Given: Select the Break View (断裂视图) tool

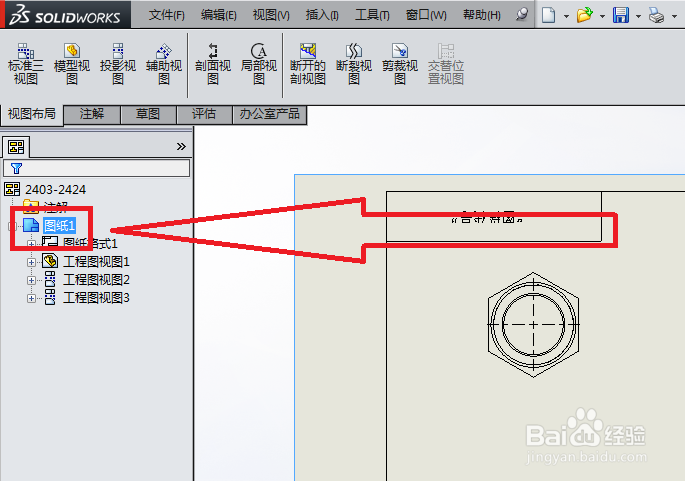Looking at the screenshot, I should pos(354,64).
